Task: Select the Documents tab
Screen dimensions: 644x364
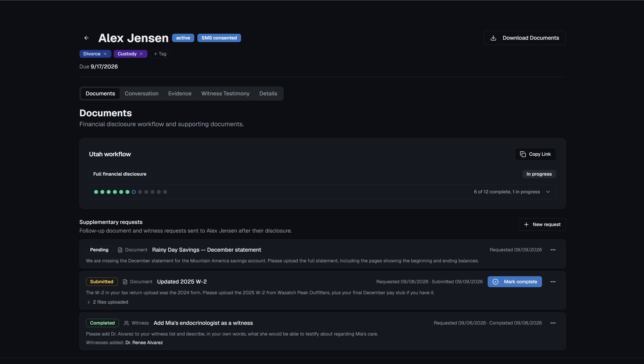Action: pos(100,94)
